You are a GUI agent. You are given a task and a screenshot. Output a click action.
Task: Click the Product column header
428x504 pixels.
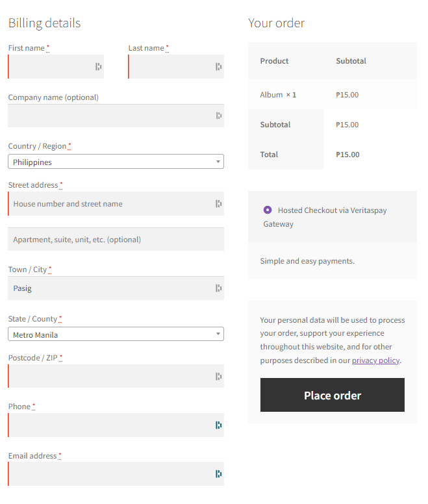[x=274, y=61]
